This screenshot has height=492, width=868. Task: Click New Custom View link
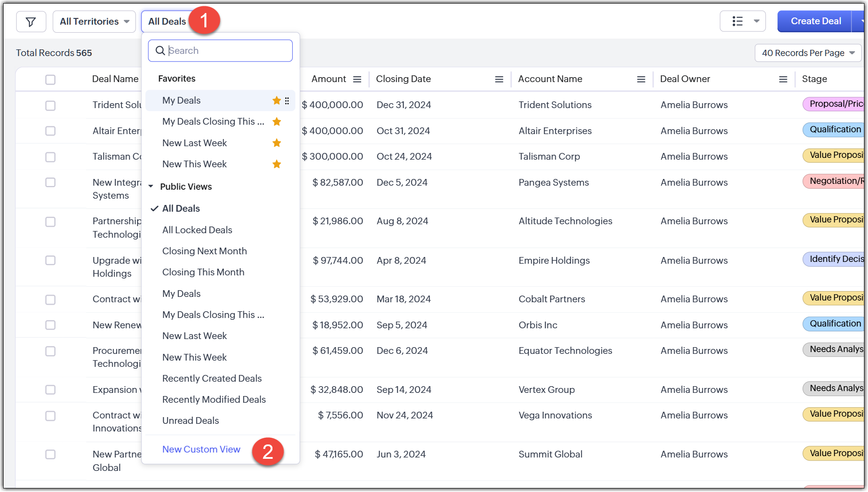tap(201, 449)
